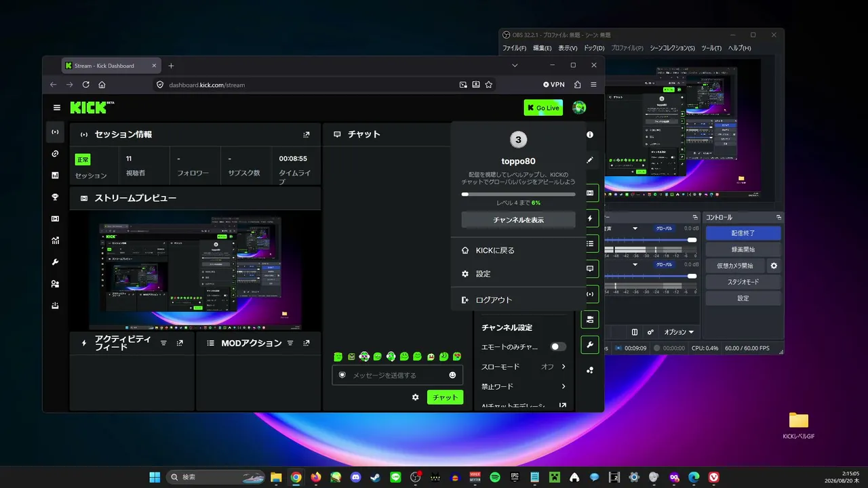
Task: Click the gears icon in the OBS mixer toolbar
Action: click(651, 332)
